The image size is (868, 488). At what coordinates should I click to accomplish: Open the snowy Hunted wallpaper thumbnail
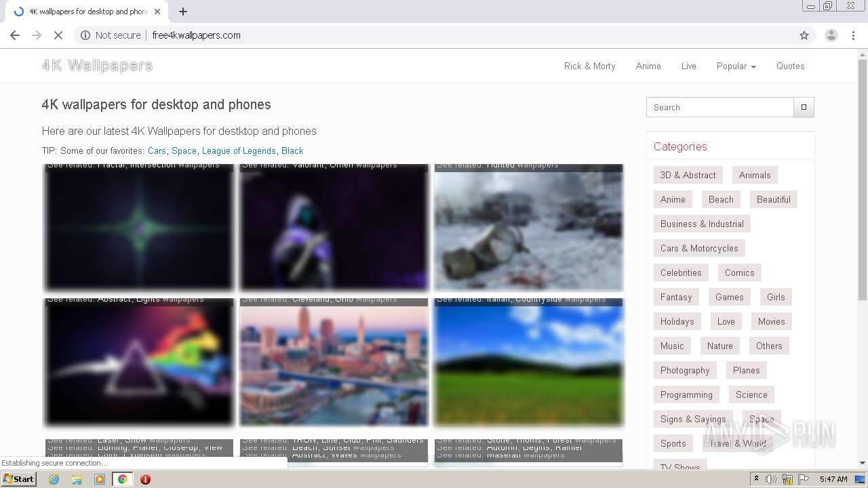528,227
